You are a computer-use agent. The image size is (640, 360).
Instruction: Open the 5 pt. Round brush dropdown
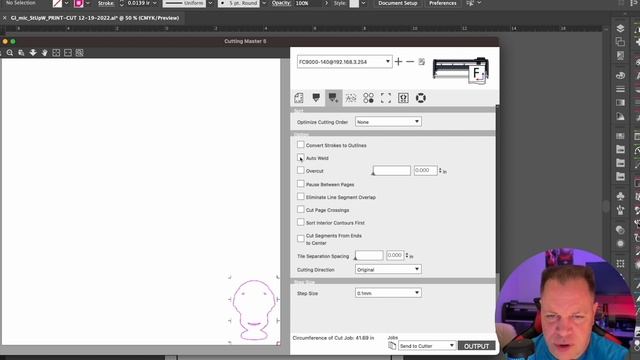(264, 3)
